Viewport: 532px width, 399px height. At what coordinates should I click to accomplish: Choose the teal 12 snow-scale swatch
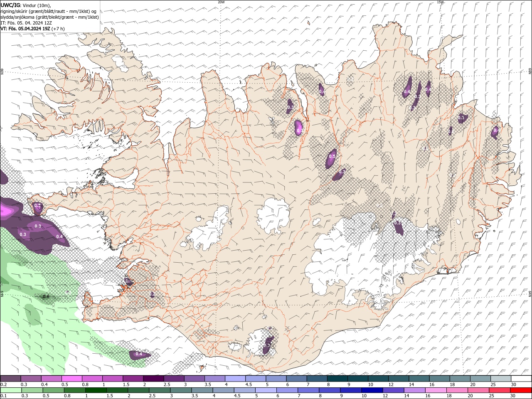[399, 379]
